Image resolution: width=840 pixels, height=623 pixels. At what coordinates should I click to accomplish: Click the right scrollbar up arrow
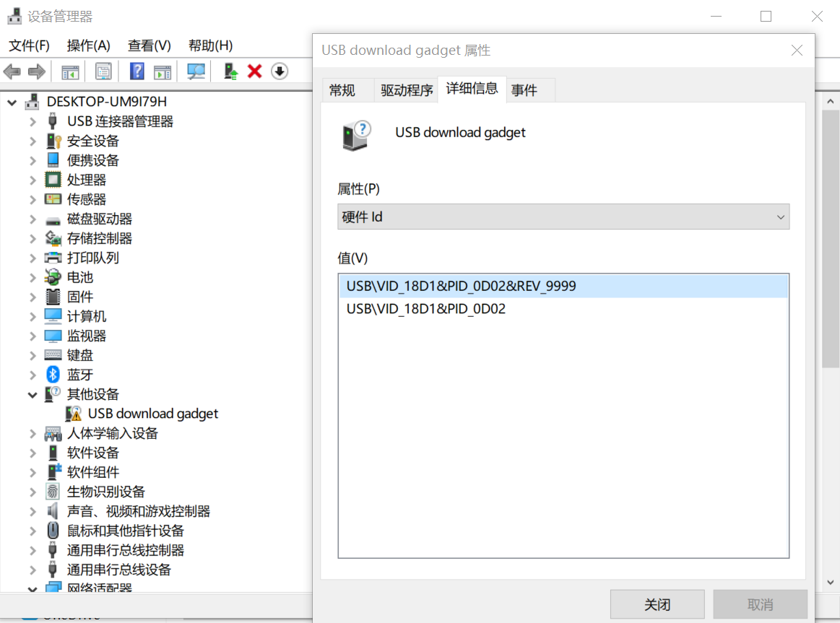click(x=831, y=101)
